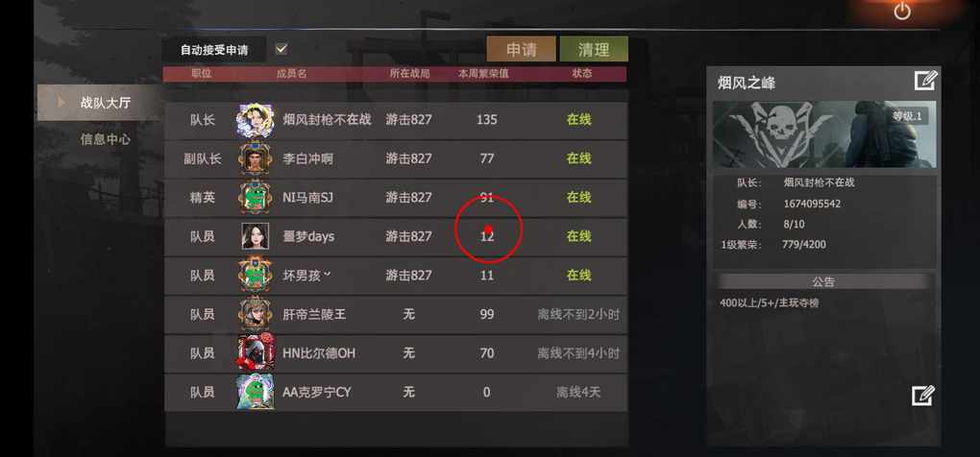Image resolution: width=980 pixels, height=457 pixels.
Task: Open 李白冲啊 member avatar
Action: 255,158
